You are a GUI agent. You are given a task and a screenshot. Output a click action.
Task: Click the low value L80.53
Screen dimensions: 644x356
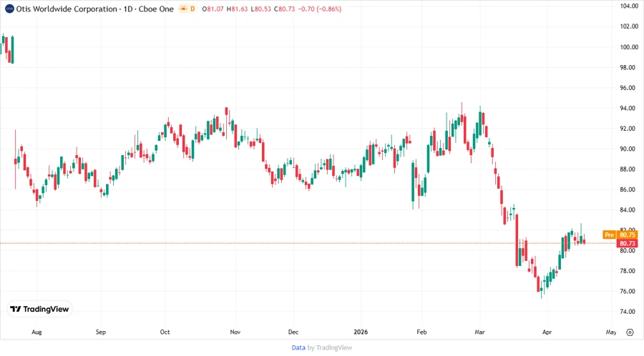coord(260,9)
